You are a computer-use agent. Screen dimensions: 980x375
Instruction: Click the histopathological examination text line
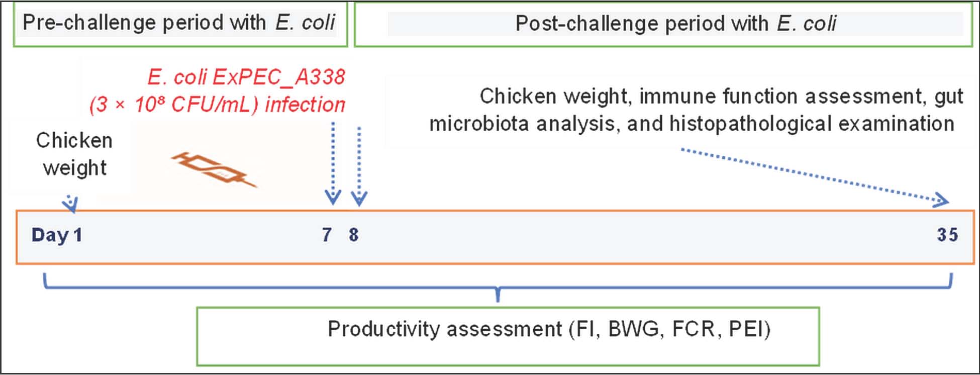coord(692,124)
